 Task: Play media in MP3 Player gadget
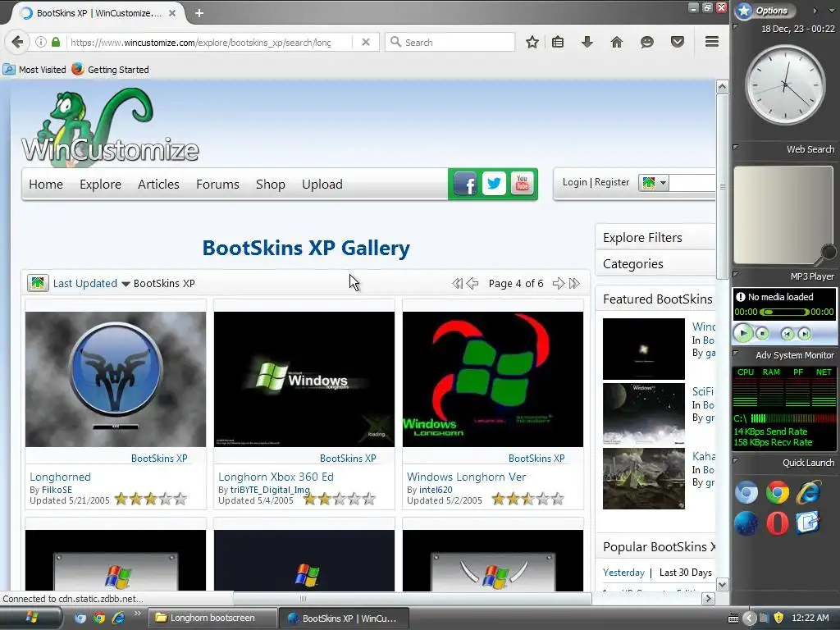743,333
